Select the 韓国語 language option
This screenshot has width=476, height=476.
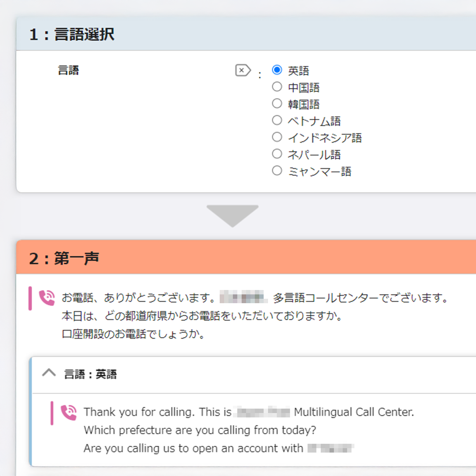277,103
